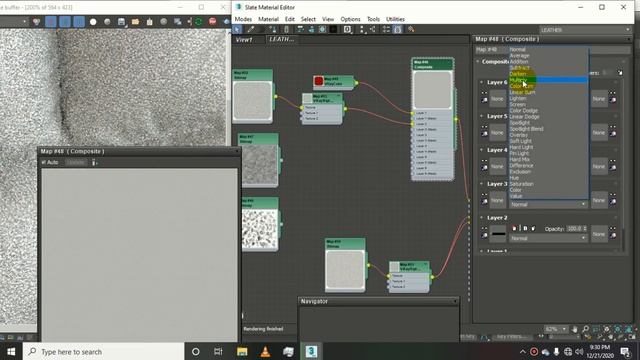The width and height of the screenshot is (640, 360).
Task: Open the Options menu
Action: (351, 19)
